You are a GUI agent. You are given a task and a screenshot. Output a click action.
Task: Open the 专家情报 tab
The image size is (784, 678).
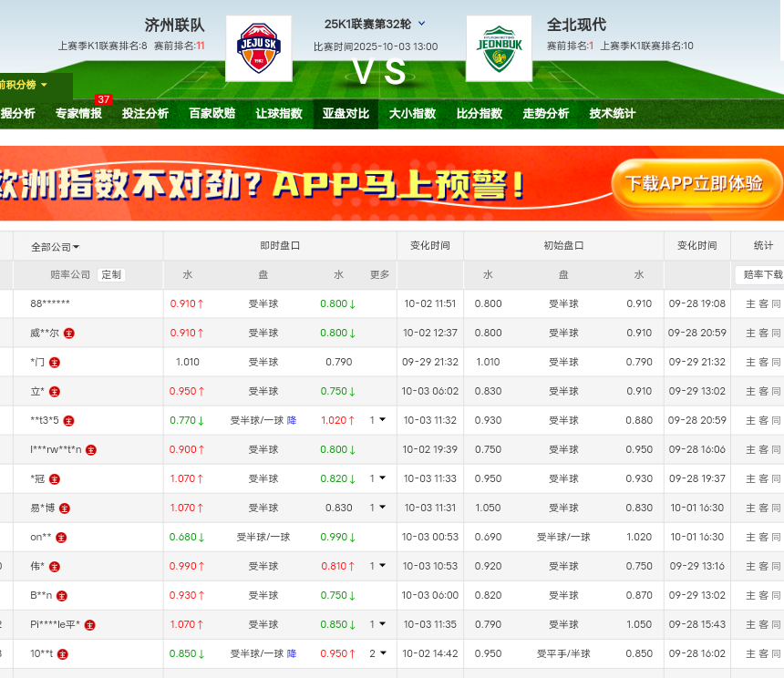coord(78,114)
